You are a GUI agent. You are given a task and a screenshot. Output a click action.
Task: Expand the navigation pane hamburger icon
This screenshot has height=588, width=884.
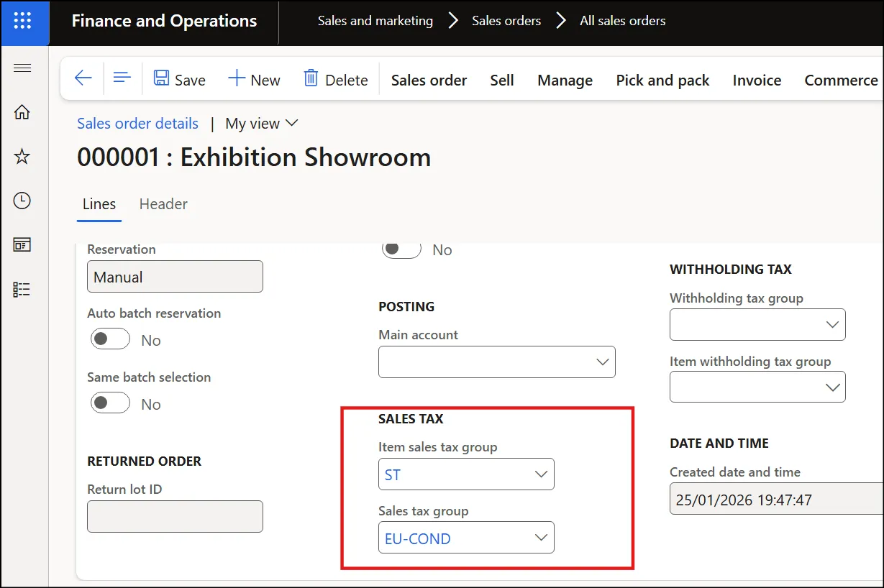(23, 68)
